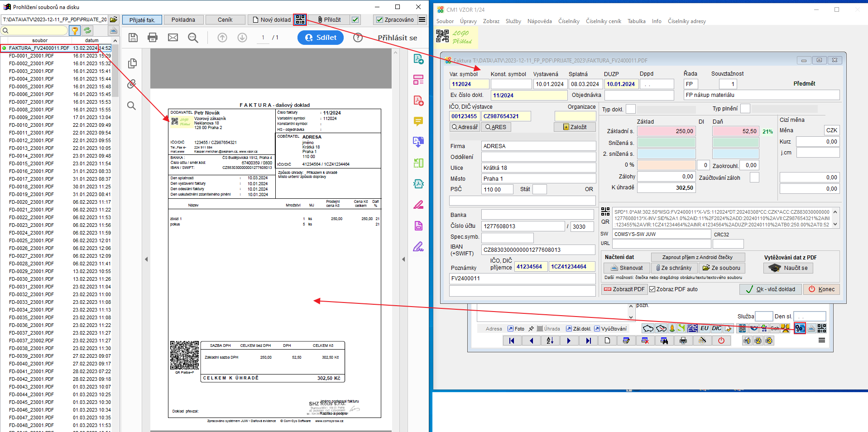
Task: Click the yellow search field above file list
Action: (34, 30)
